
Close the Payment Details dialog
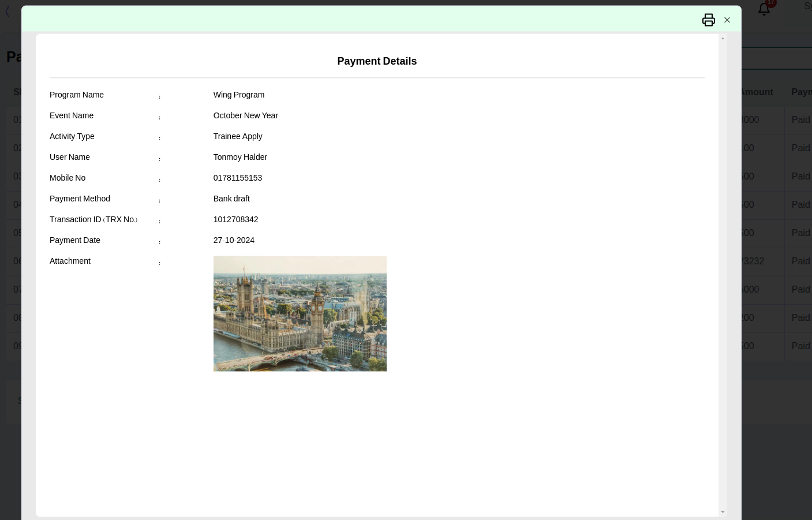[727, 20]
